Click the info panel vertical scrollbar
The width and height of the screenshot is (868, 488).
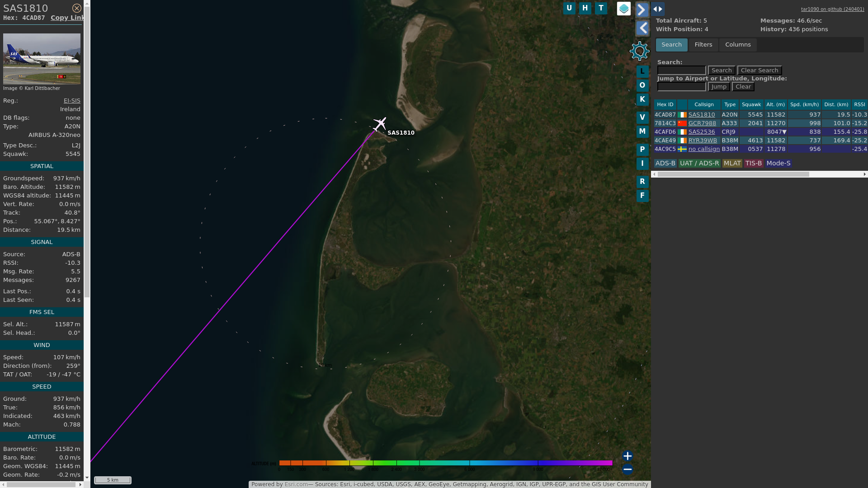[87, 152]
